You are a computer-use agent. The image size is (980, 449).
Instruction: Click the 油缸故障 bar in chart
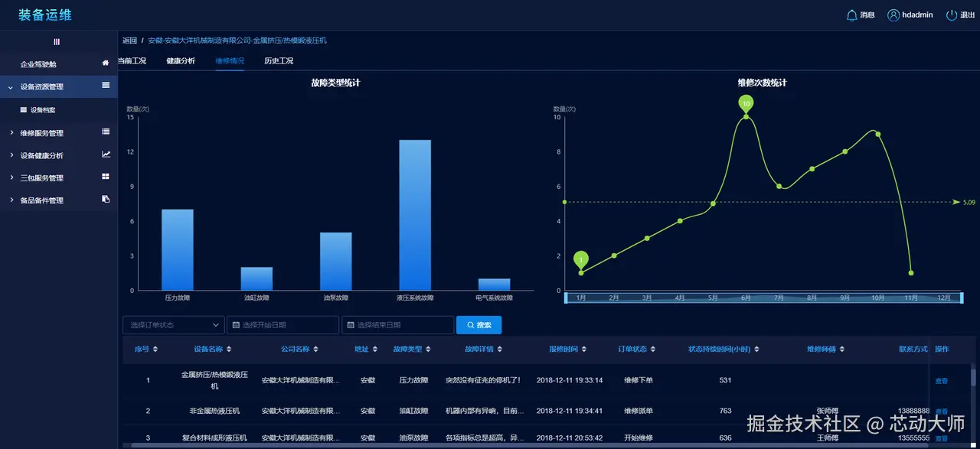(x=256, y=278)
